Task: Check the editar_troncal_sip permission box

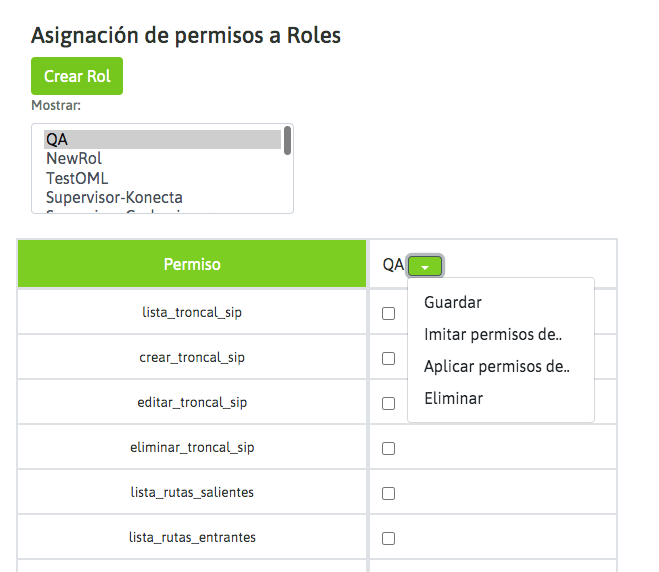Action: (x=389, y=403)
